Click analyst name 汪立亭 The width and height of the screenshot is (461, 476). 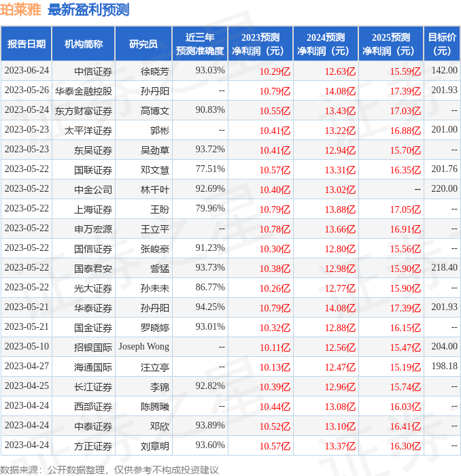(155, 367)
